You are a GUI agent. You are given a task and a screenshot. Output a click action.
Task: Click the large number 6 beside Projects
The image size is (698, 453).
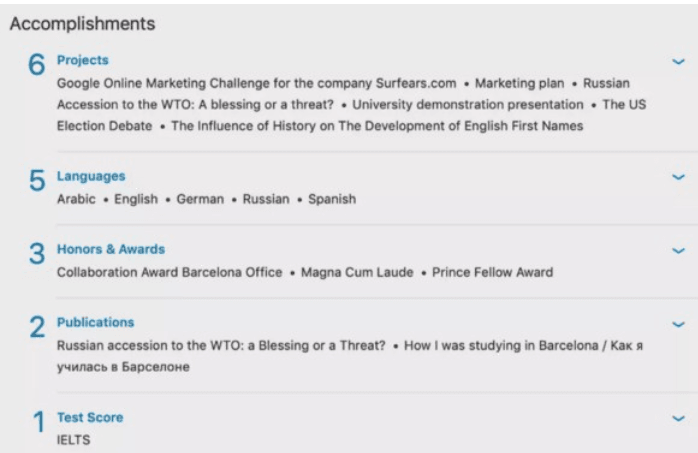tap(37, 64)
